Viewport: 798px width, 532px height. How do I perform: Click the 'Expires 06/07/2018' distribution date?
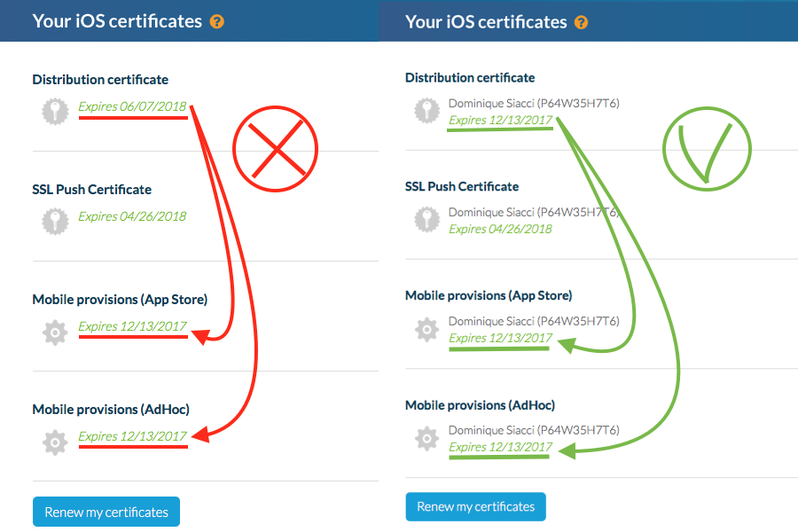(x=132, y=107)
